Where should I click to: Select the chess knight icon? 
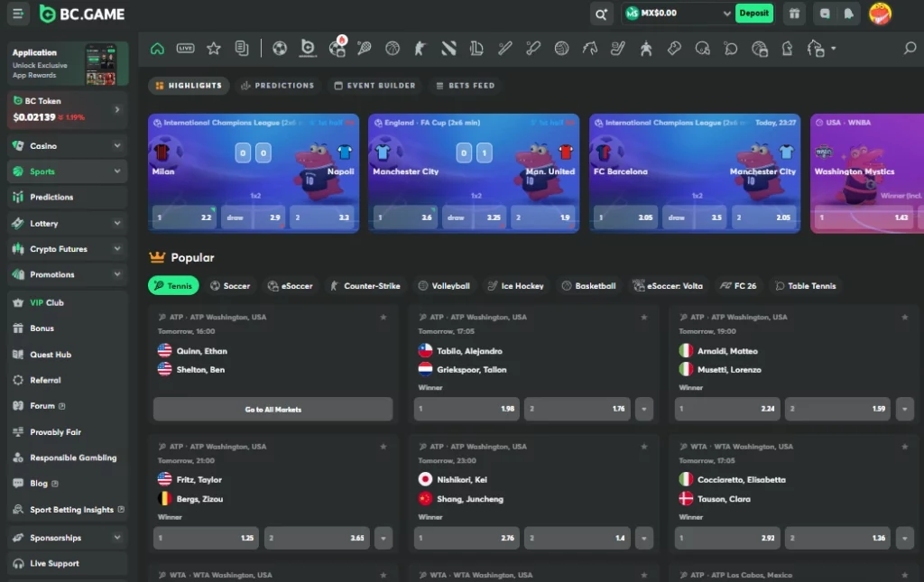point(787,49)
